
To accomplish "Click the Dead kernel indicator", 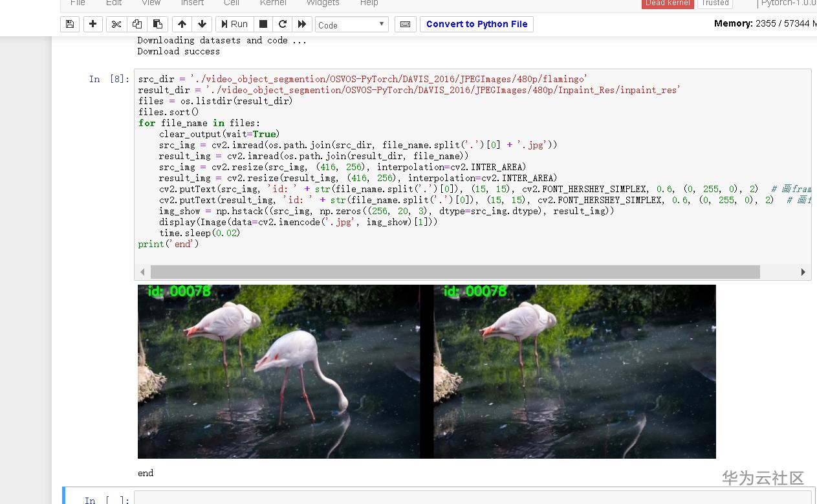I will click(668, 3).
